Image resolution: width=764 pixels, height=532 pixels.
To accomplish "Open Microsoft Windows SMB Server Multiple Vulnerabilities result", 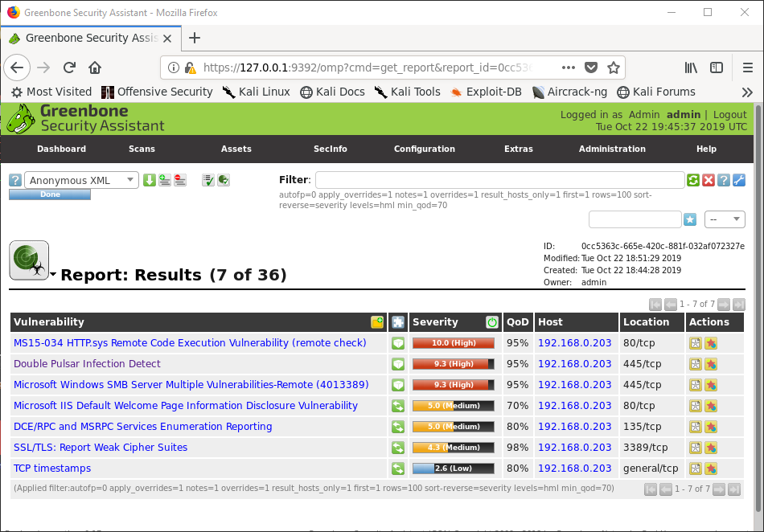I will click(191, 384).
